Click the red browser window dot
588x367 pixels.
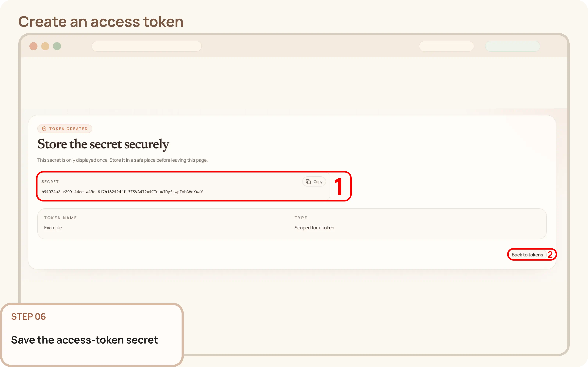[34, 46]
